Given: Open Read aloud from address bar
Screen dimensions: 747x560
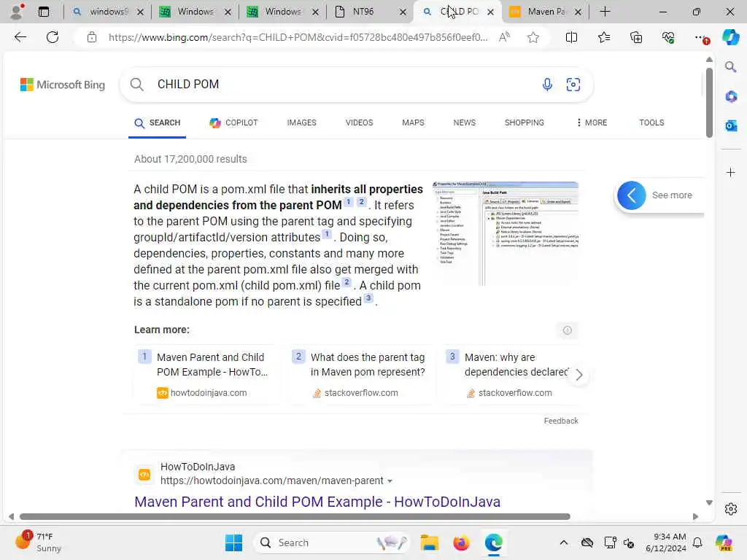Looking at the screenshot, I should click(505, 37).
